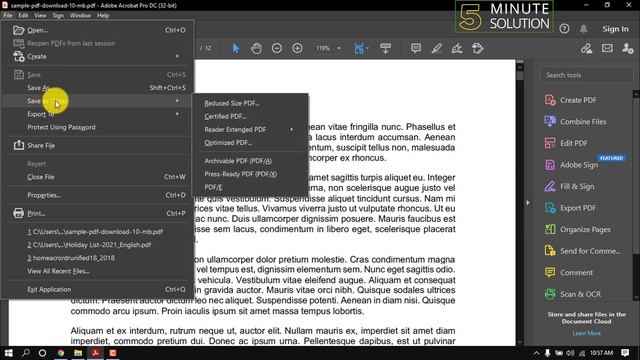Open the Window menu
This screenshot has height=360, width=640.
tap(80, 16)
